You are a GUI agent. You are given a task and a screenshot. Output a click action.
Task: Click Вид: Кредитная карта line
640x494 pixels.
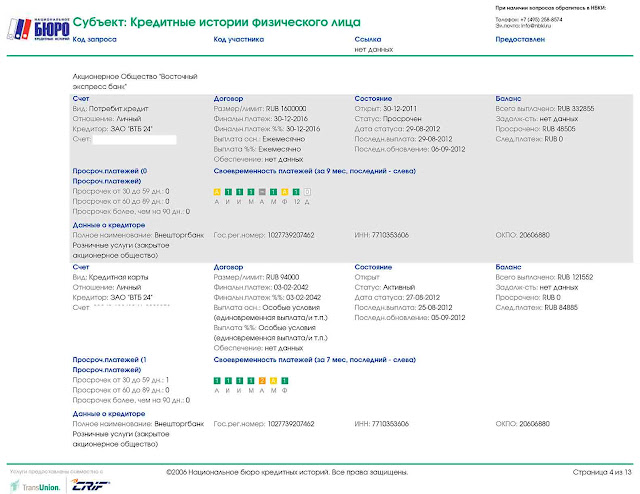click(x=110, y=277)
